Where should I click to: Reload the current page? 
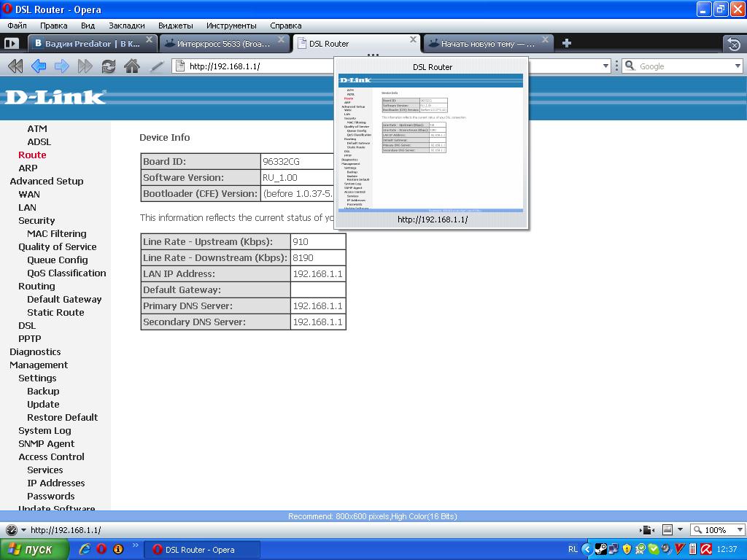(x=109, y=66)
